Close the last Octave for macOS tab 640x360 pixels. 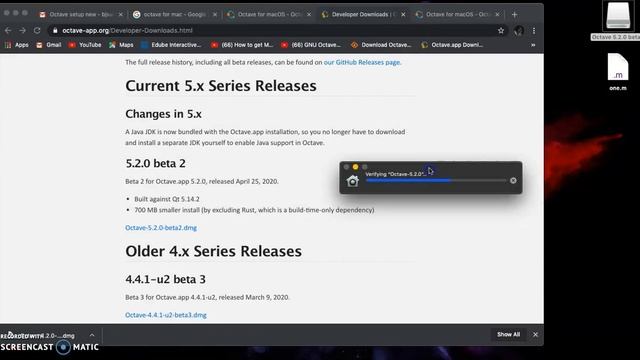point(497,14)
